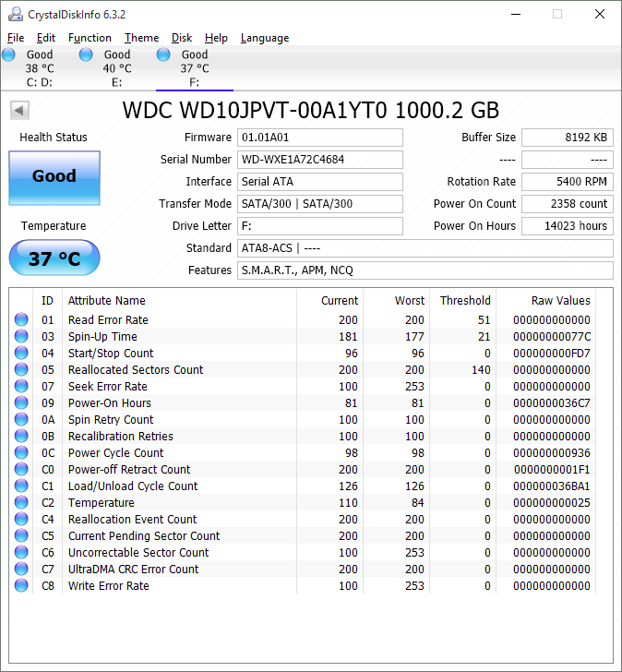Screen dimensions: 622x672
Task: Click the blue orb beside Uncorrectable Sector Count
Action: click(21, 552)
